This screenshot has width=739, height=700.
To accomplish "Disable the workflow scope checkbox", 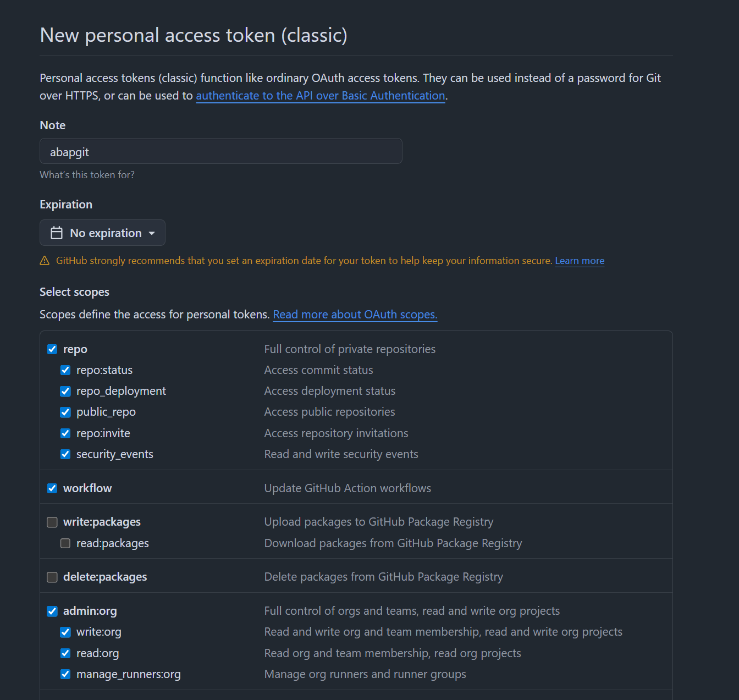I will [x=52, y=488].
